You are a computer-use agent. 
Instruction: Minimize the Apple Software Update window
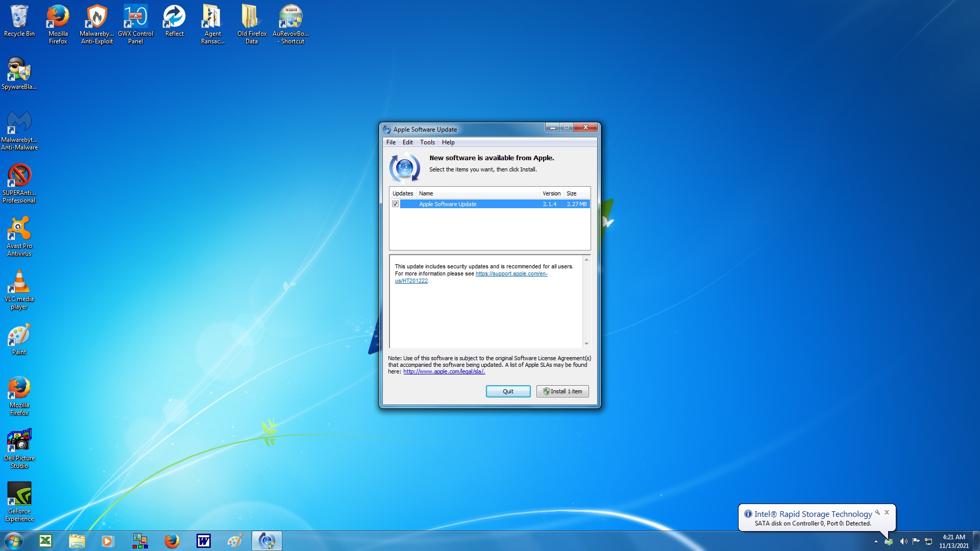coord(552,128)
